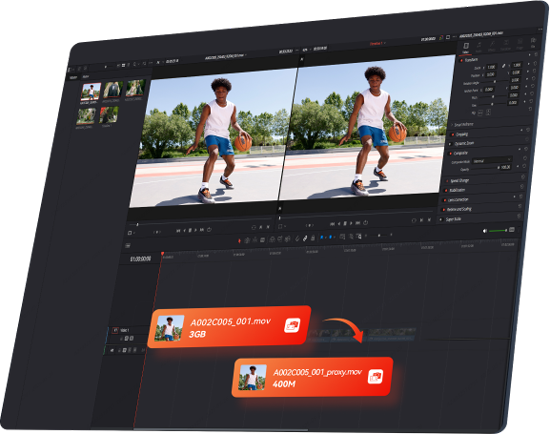The image size is (550, 434).
Task: Toggle the Lens Correction section enable dot
Action: [x=445, y=200]
